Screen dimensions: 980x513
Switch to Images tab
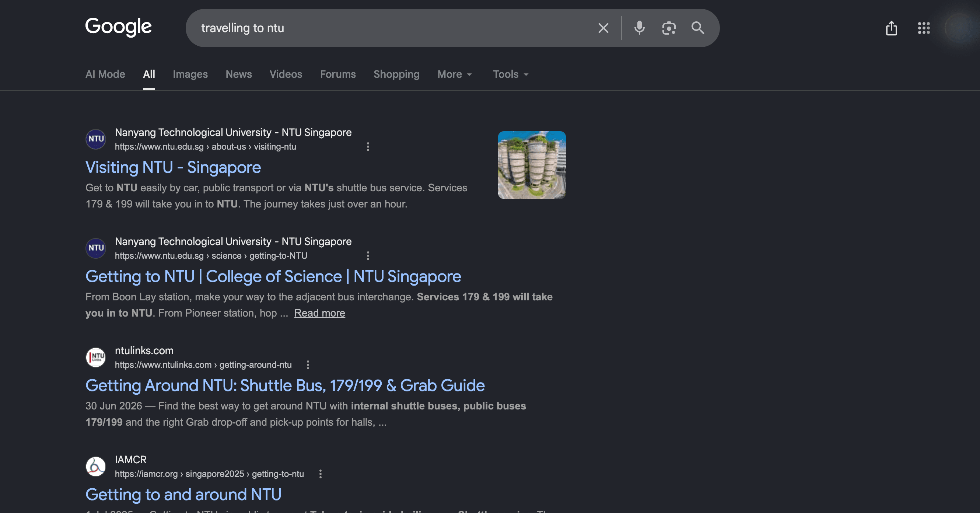click(190, 74)
